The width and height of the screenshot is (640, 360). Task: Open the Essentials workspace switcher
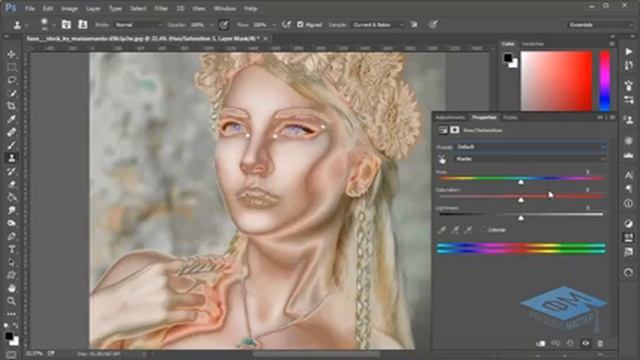(600, 25)
